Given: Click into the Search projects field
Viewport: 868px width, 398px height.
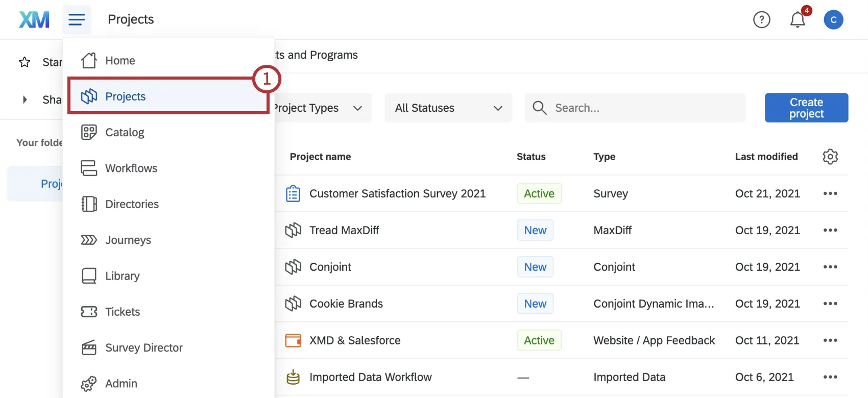Looking at the screenshot, I should coord(643,108).
